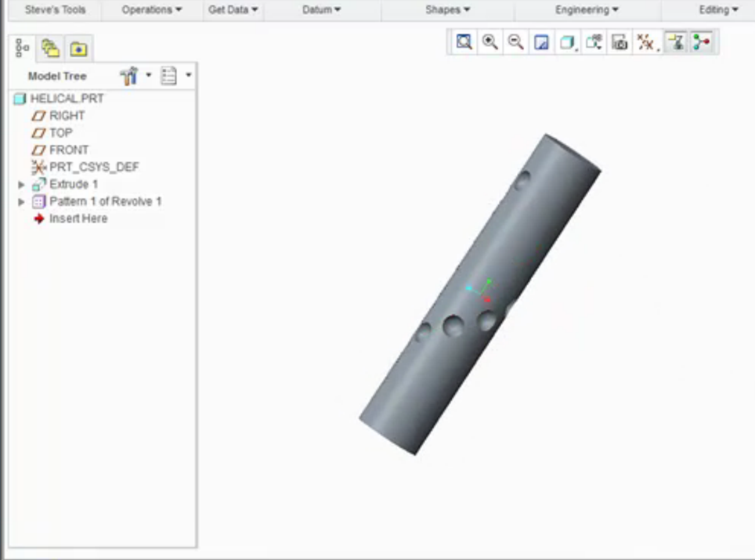This screenshot has height=560, width=755.
Task: Click the Model Tree Show list icon
Action: point(168,76)
